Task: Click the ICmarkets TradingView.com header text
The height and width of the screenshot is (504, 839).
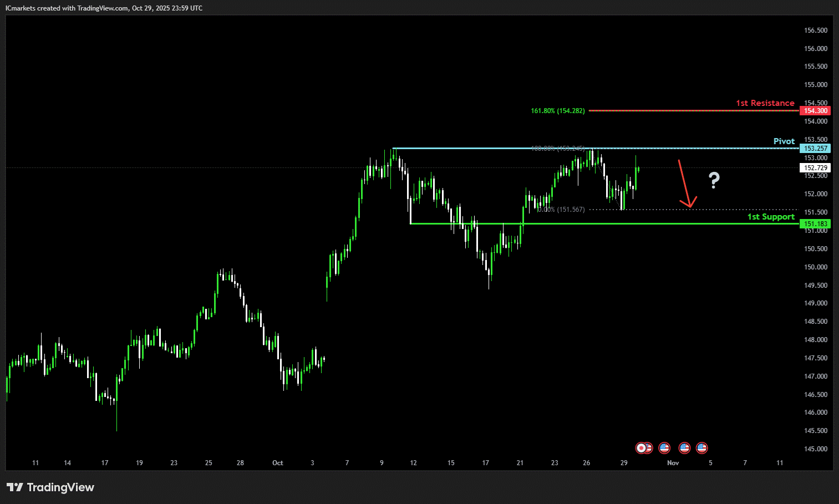Action: [104, 8]
